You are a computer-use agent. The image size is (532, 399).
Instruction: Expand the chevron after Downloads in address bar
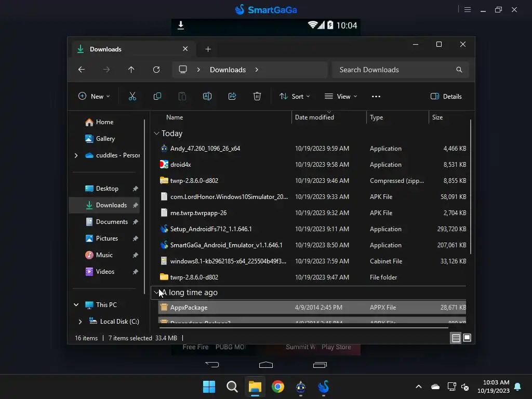(257, 70)
